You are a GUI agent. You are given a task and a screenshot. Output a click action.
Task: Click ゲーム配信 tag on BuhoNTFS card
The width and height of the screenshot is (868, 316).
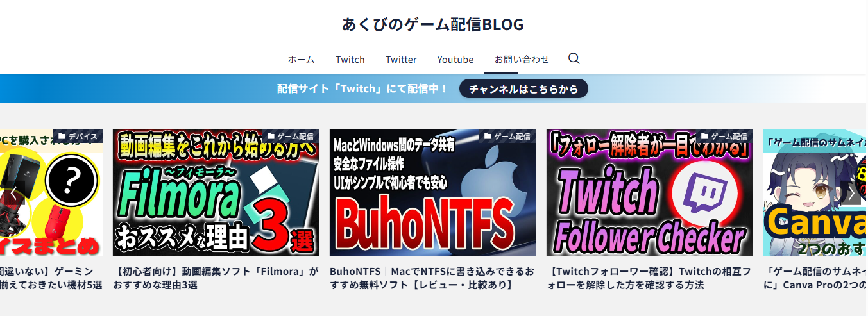point(507,136)
